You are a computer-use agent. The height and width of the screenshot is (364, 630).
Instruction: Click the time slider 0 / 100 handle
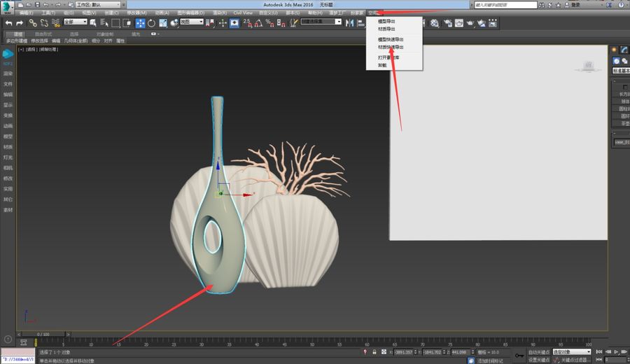43,335
